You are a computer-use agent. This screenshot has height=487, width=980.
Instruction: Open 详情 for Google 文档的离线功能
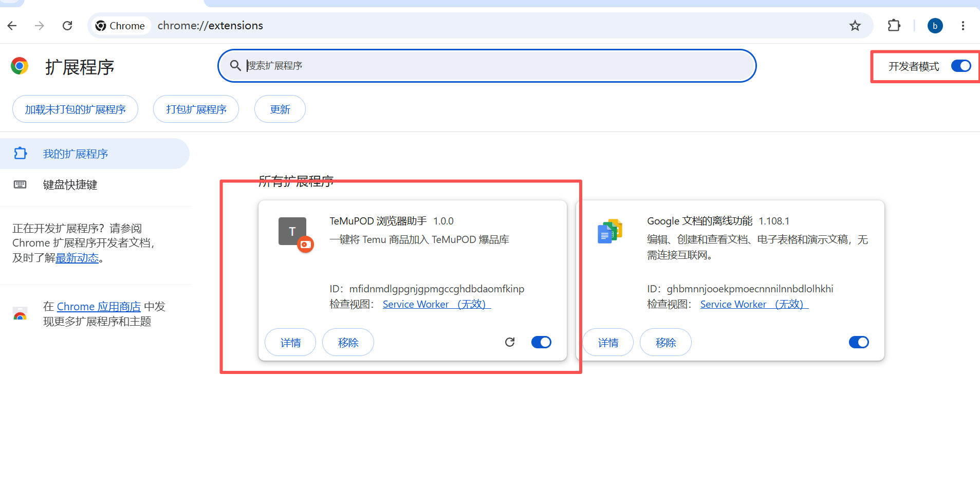coord(608,342)
